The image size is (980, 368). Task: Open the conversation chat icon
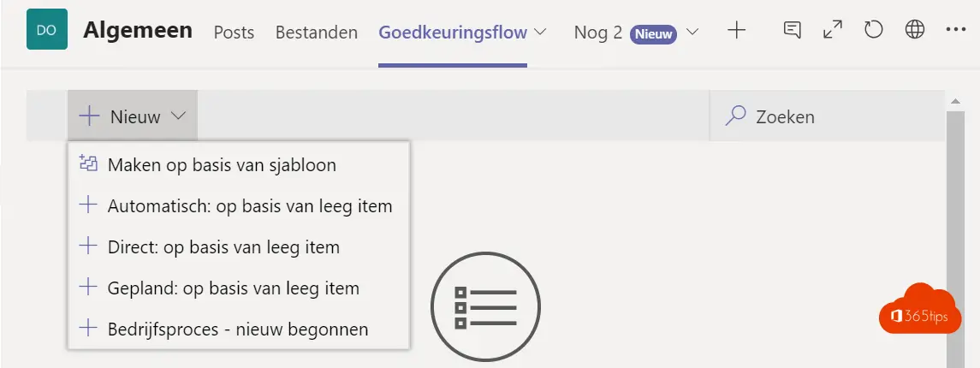(793, 30)
